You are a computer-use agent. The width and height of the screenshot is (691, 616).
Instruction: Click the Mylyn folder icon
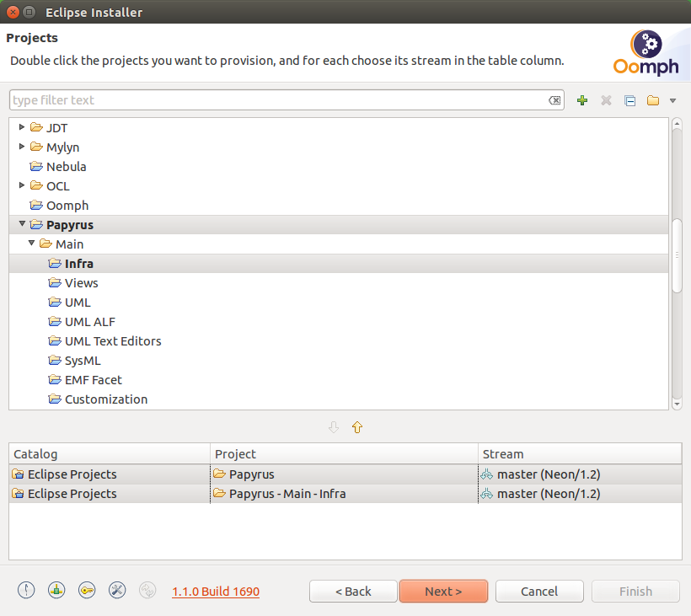click(36, 147)
